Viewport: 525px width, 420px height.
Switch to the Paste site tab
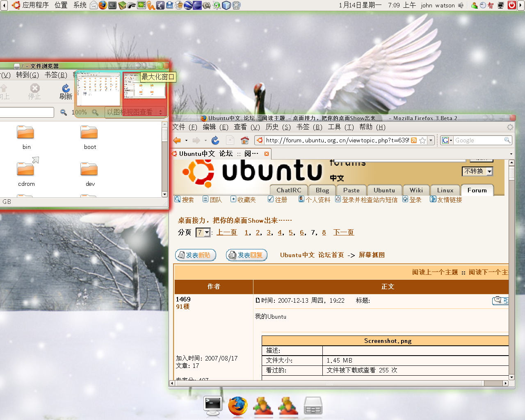pos(351,190)
